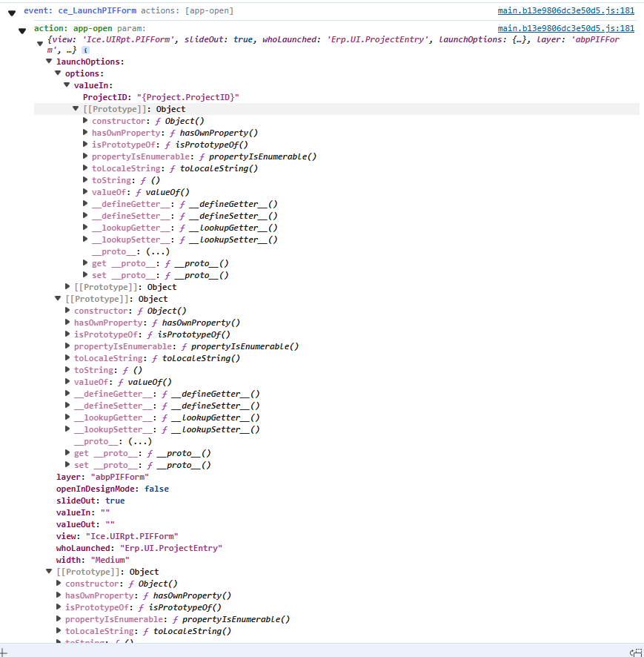Click the object info 'i' icon
Viewport: 644px width, 657px height.
point(85,50)
